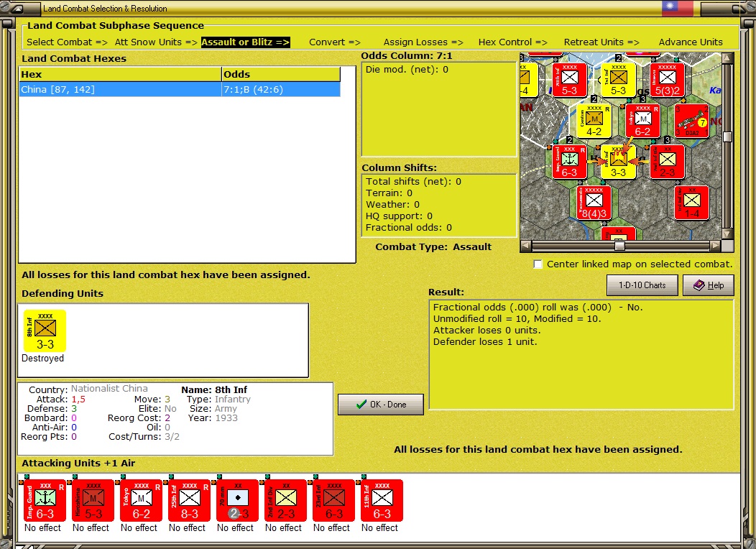This screenshot has width=756, height=549.
Task: Click the 'Attack: 1,5' unit stat
Action: (61, 399)
